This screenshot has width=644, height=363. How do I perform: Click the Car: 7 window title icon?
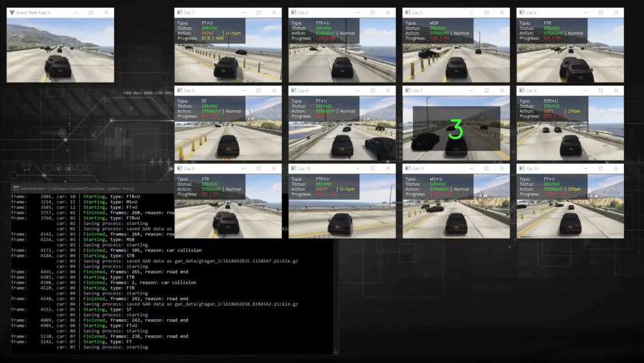pyautogui.click(x=408, y=90)
